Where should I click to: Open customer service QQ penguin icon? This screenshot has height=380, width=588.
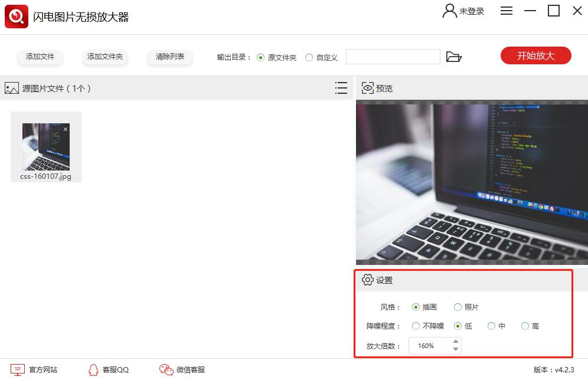[93, 369]
